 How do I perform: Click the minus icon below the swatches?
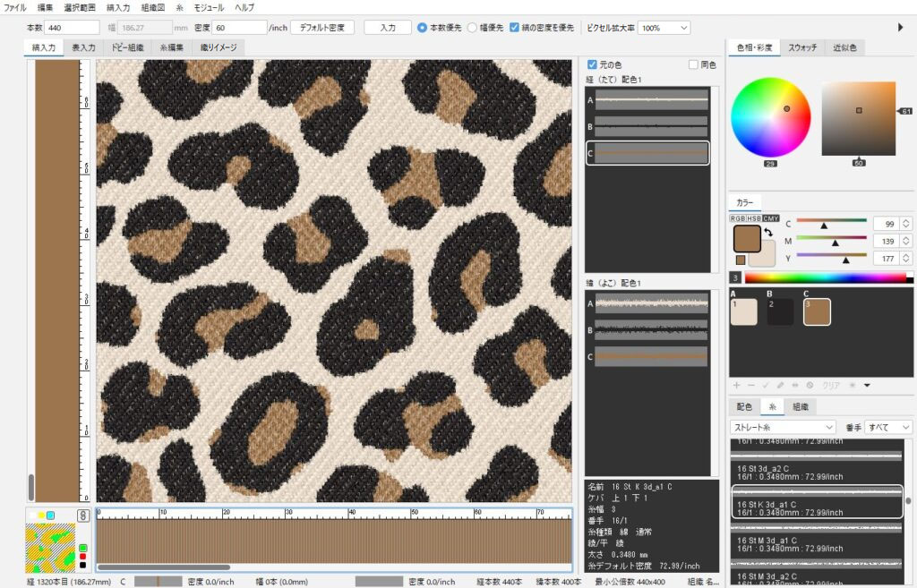750,385
